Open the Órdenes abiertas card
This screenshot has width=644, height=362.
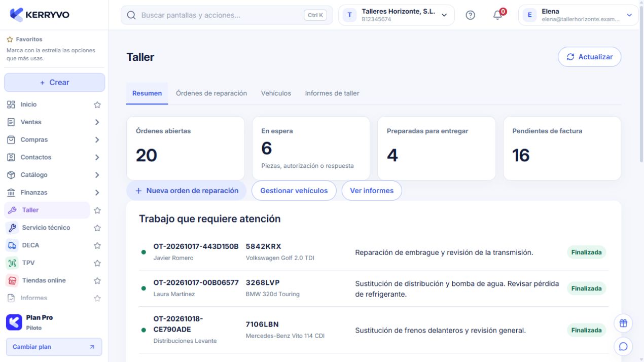click(186, 148)
